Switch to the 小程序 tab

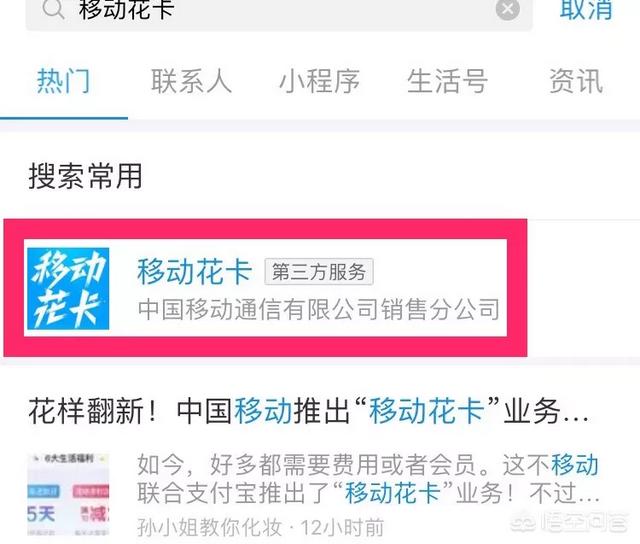click(x=320, y=81)
